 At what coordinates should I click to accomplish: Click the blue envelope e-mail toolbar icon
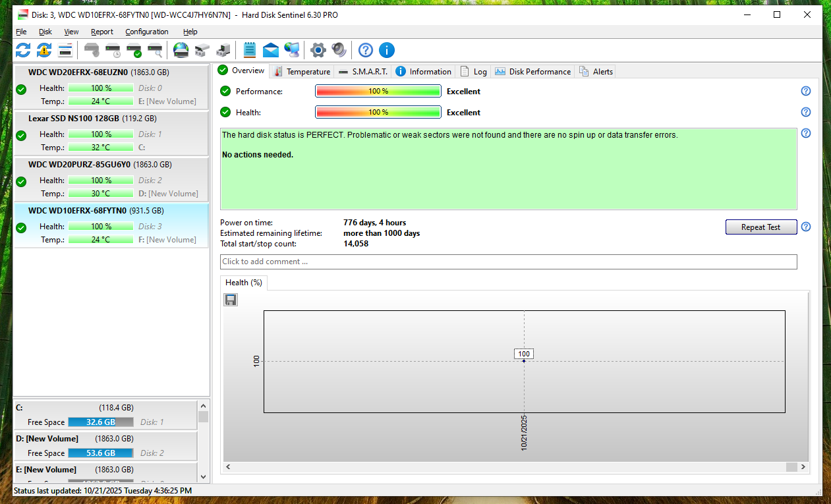click(x=271, y=49)
